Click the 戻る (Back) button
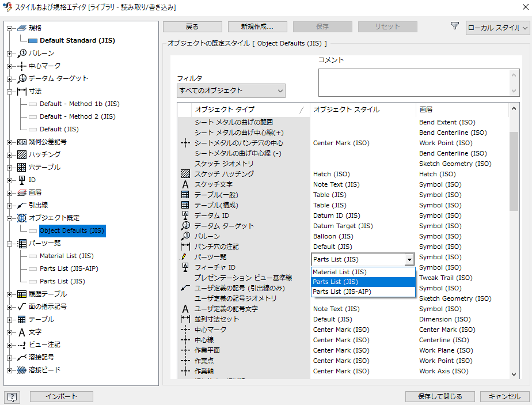The height and width of the screenshot is (405, 532). click(x=192, y=27)
